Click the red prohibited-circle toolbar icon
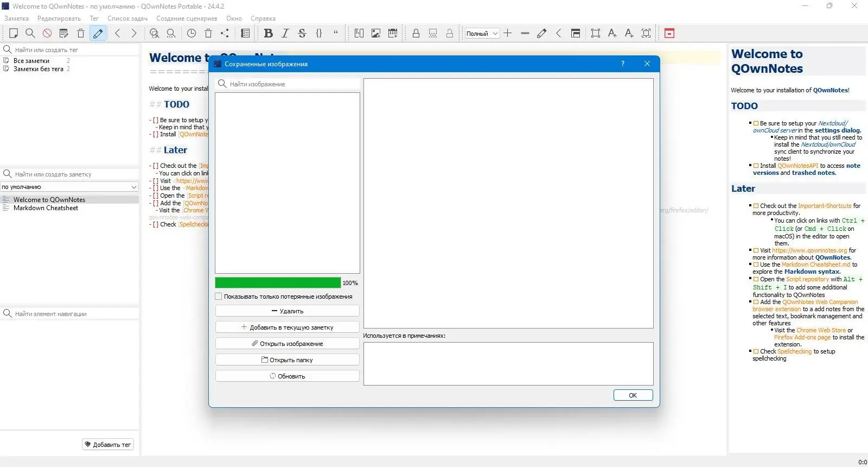 [x=47, y=33]
